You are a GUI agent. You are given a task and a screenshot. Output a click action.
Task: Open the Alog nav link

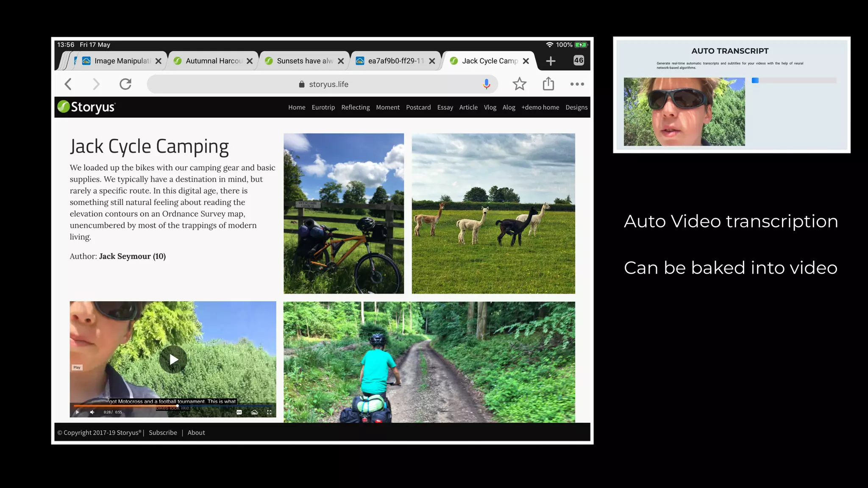tap(509, 108)
